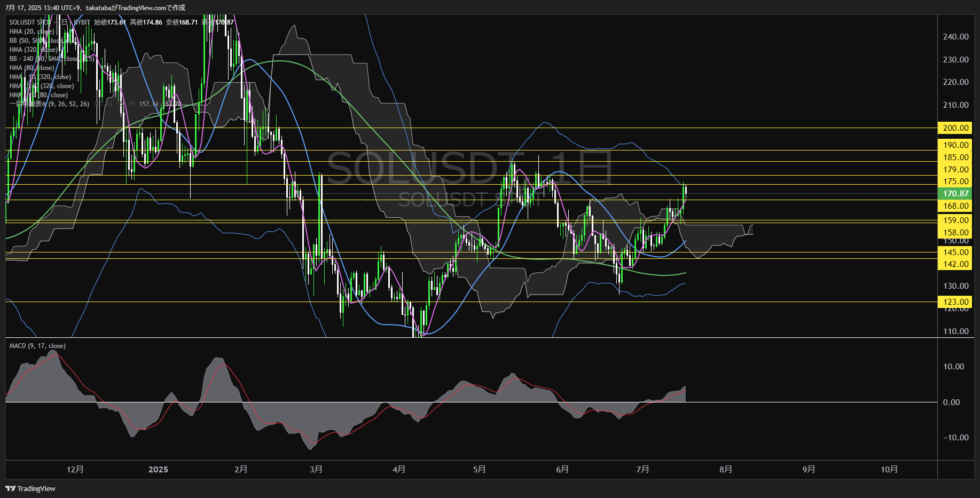Click the open price value 173.61
The width and height of the screenshot is (980, 498).
[116, 22]
